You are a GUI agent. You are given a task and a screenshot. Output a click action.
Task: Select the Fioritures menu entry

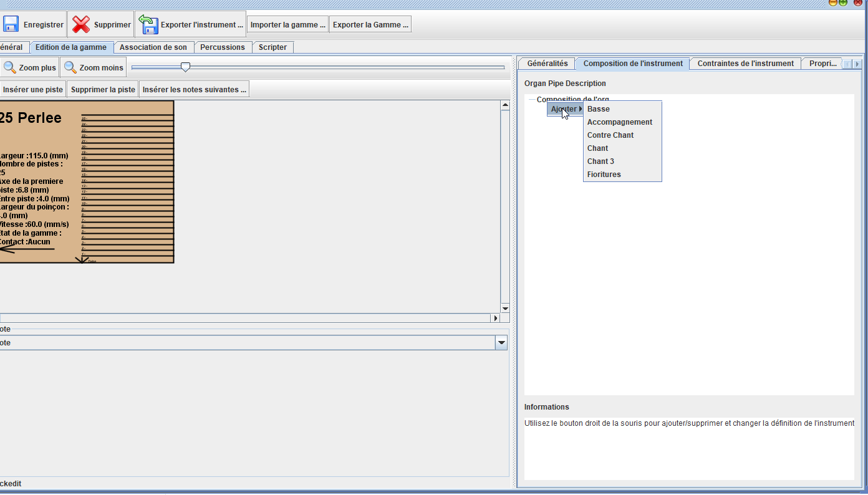click(604, 175)
